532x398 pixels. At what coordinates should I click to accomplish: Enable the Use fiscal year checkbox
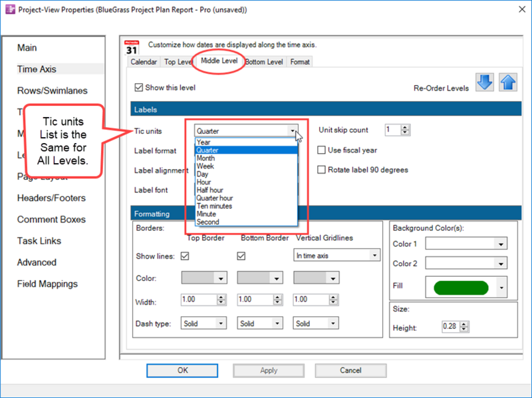[x=321, y=150]
